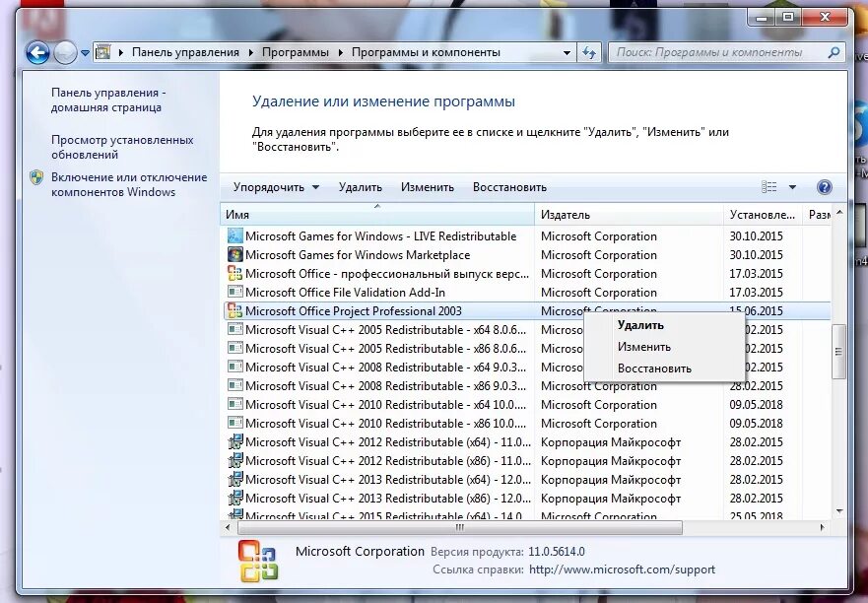This screenshot has height=603, width=868.
Task: Click vertical scrollbar up arrow of program list
Action: pyautogui.click(x=839, y=213)
